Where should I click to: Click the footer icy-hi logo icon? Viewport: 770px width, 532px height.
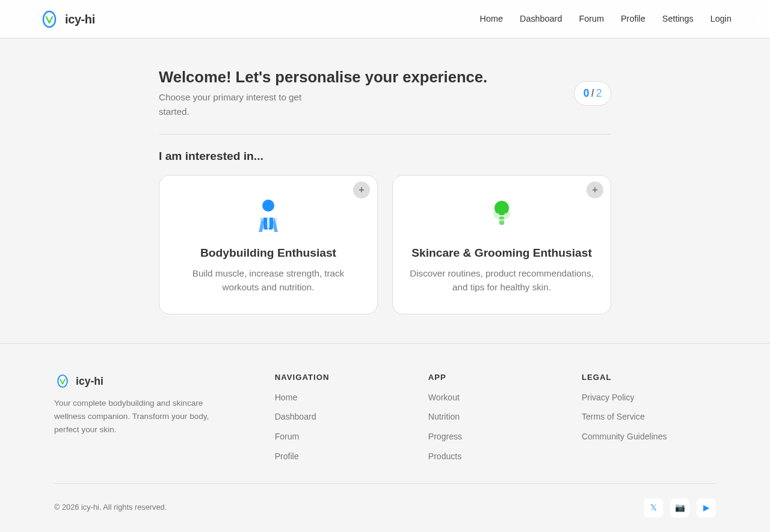click(x=63, y=381)
